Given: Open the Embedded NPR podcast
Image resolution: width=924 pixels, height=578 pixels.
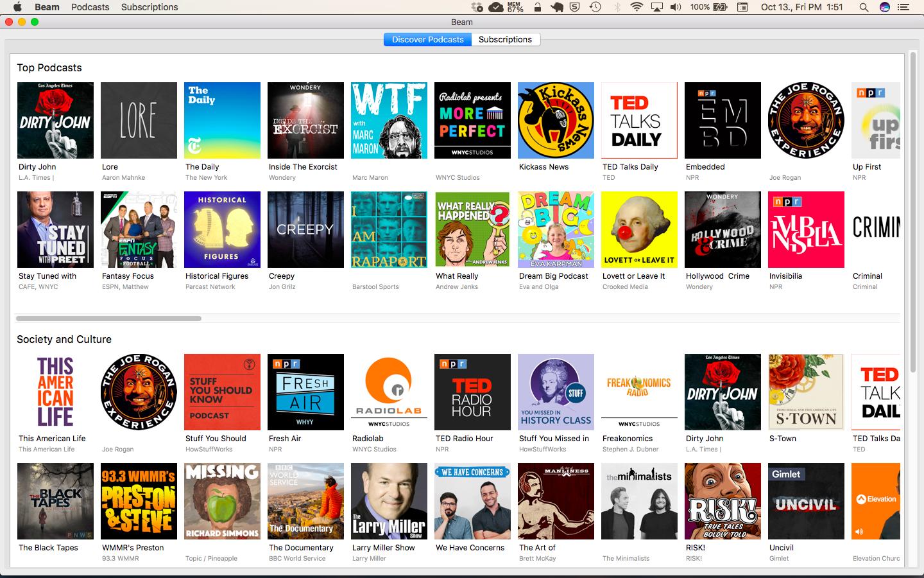Looking at the screenshot, I should click(723, 120).
